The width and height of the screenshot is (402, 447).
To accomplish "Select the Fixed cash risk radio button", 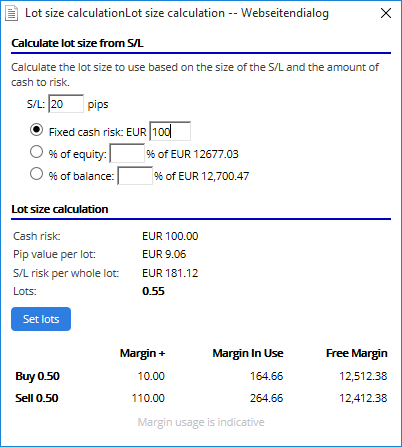I will 36,130.
